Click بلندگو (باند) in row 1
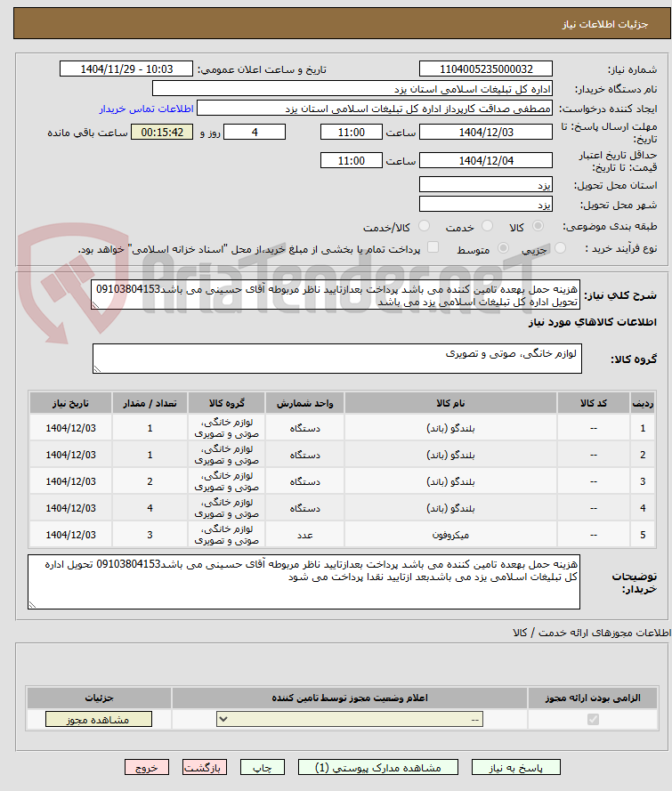Screen dimensions: 672x791 pyautogui.click(x=450, y=428)
